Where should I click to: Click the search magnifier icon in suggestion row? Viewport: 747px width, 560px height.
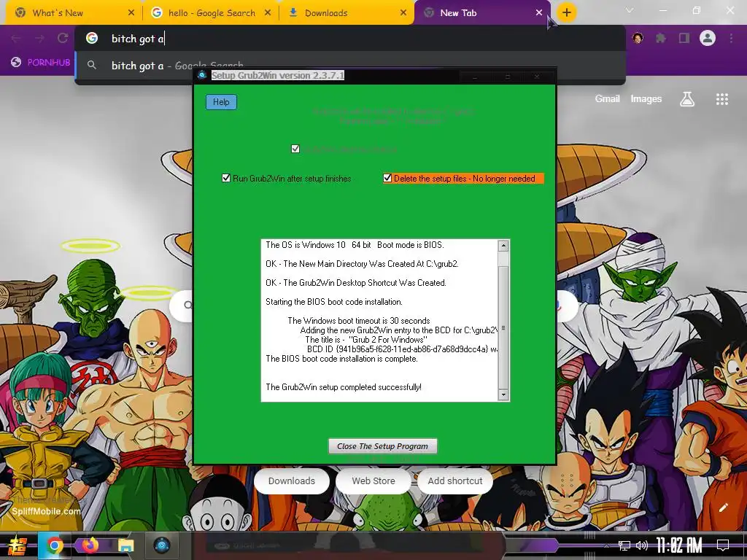point(92,65)
